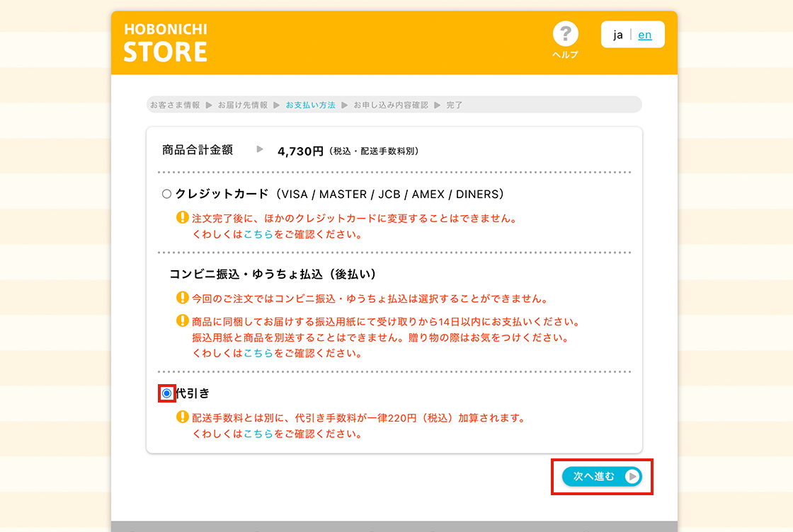The image size is (793, 532).
Task: Click the question mark help icon
Action: 565,34
